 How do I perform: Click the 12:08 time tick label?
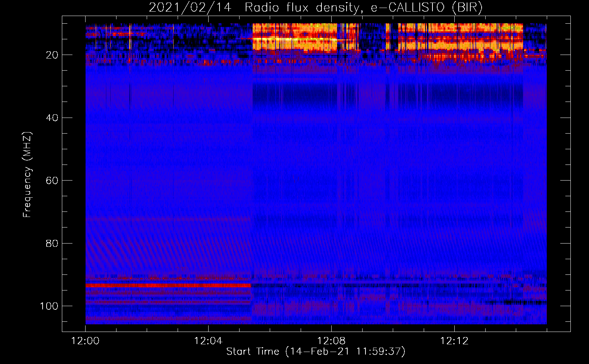pyautogui.click(x=331, y=341)
